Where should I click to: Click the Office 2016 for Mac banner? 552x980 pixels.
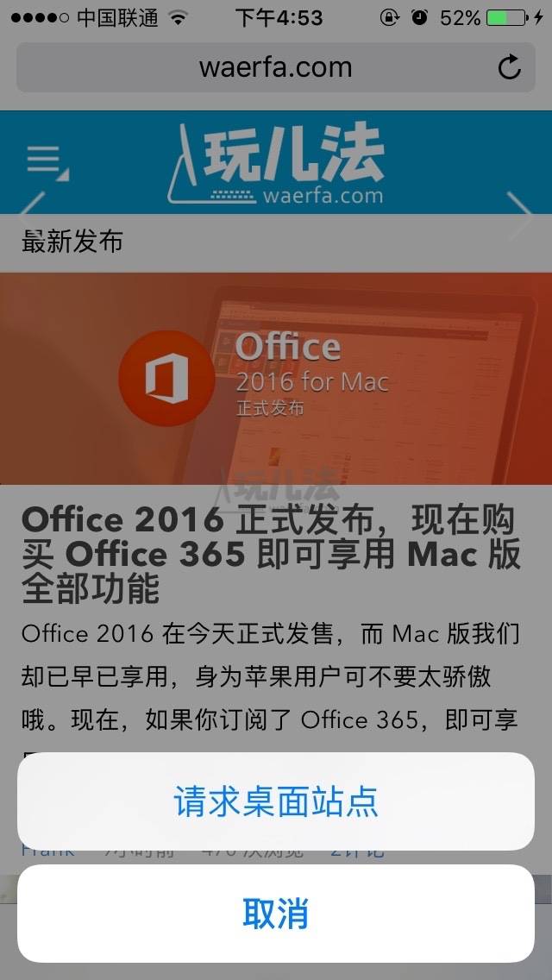276,378
